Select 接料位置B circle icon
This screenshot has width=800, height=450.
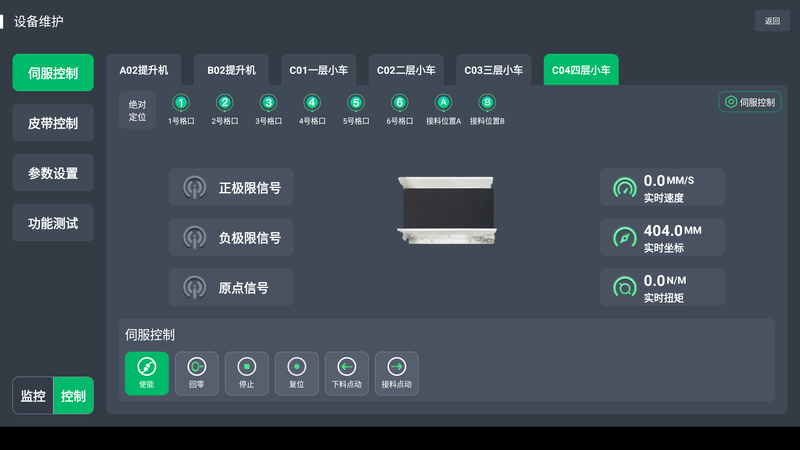point(487,103)
